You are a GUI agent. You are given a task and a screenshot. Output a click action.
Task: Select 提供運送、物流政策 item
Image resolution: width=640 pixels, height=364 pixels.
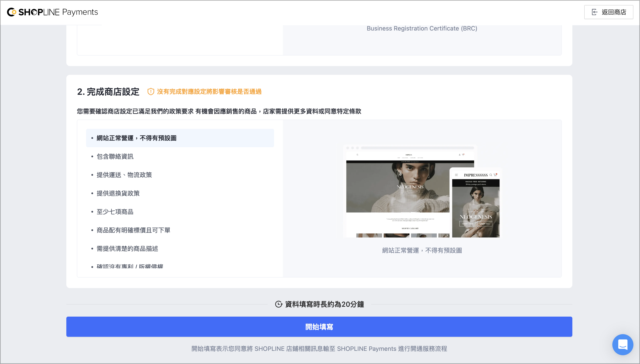pyautogui.click(x=180, y=175)
